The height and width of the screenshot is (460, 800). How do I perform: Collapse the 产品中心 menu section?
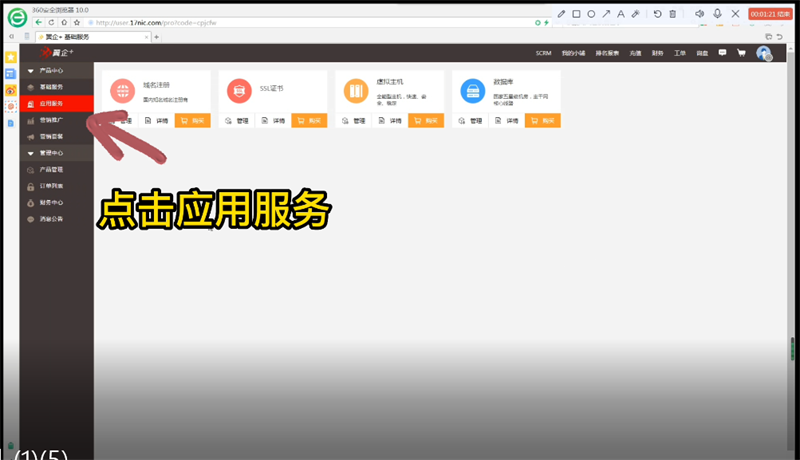point(57,70)
